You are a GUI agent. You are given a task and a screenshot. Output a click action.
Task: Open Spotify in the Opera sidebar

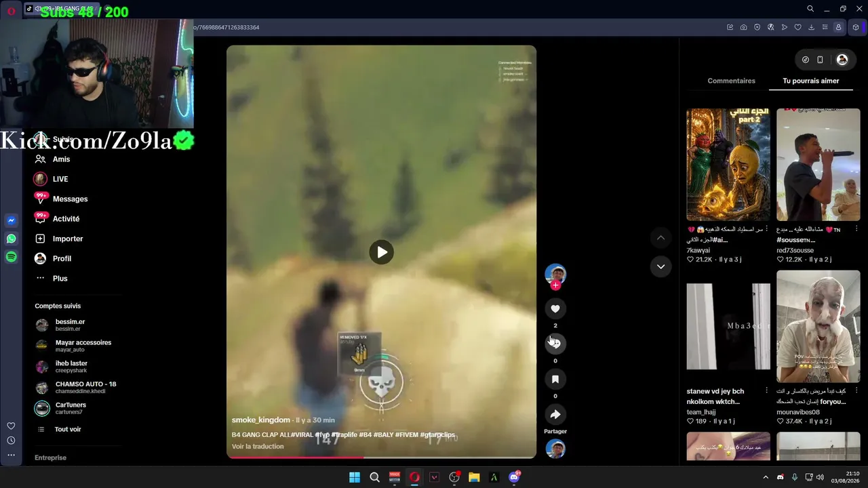pyautogui.click(x=12, y=257)
